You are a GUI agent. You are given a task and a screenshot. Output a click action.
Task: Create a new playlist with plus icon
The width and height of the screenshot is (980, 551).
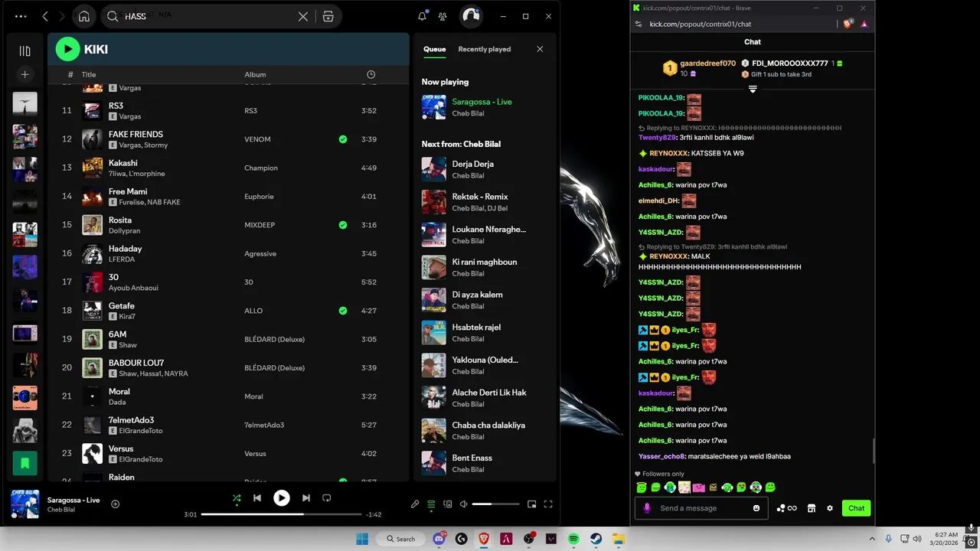click(24, 74)
